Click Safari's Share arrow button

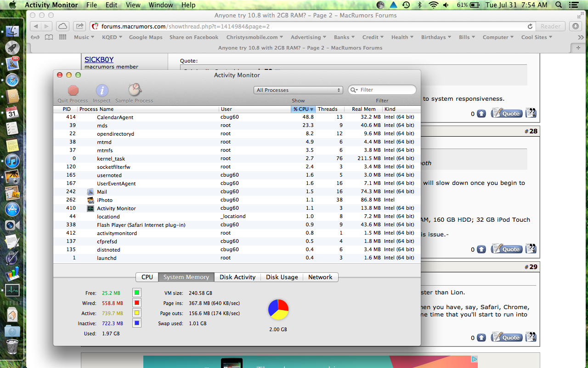coord(79,26)
